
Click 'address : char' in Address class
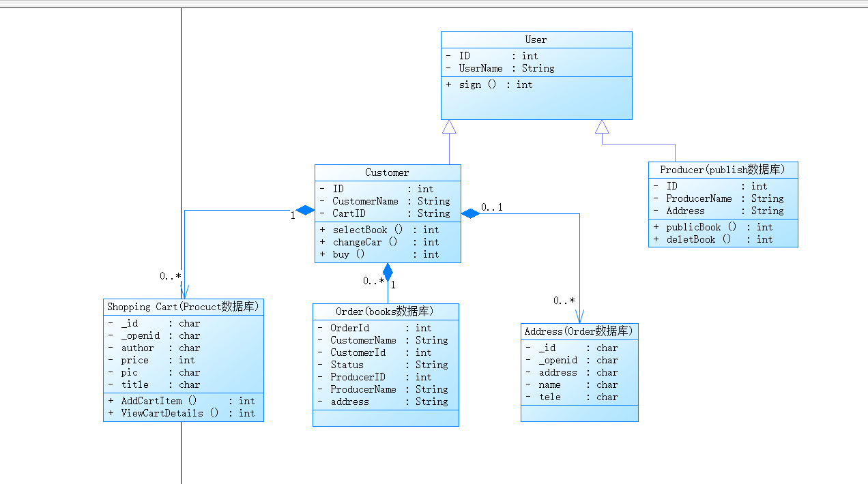[572, 372]
